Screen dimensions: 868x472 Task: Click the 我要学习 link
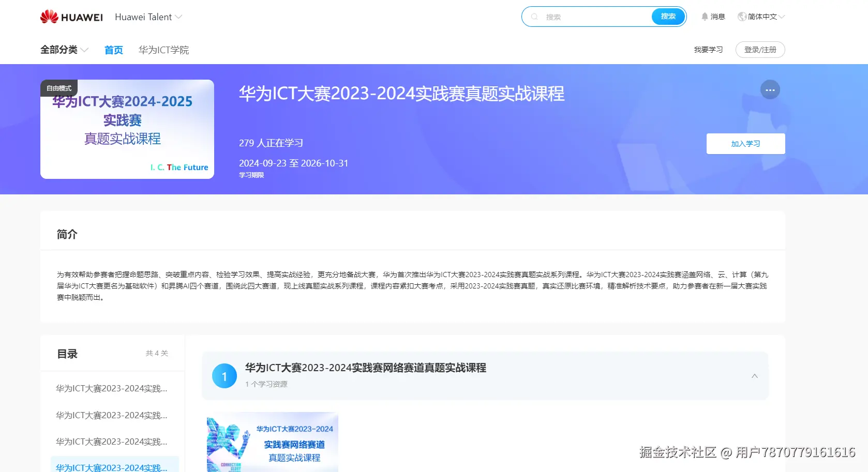(708, 50)
